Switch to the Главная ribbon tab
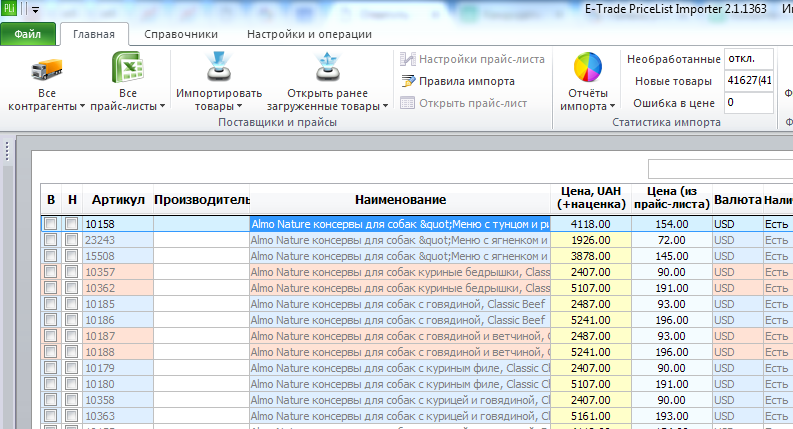The width and height of the screenshot is (793, 429). pyautogui.click(x=94, y=34)
